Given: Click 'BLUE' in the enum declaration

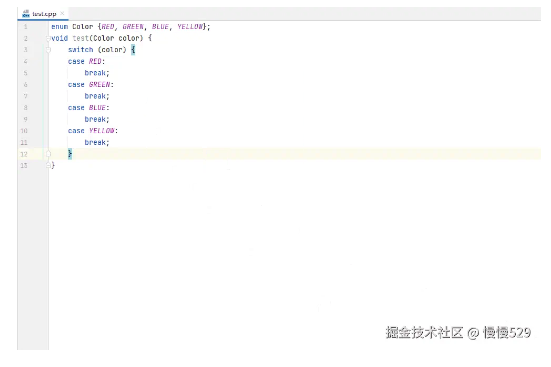Looking at the screenshot, I should (x=160, y=27).
